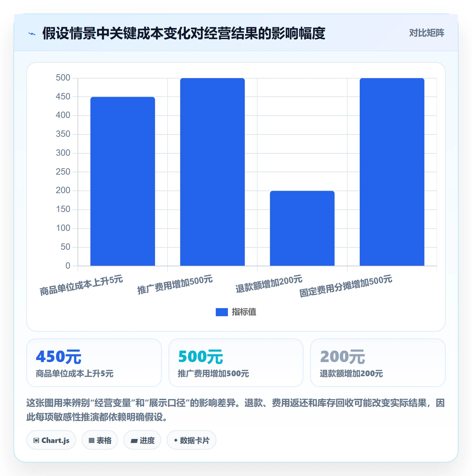Click the y-axis value 500

pos(63,78)
